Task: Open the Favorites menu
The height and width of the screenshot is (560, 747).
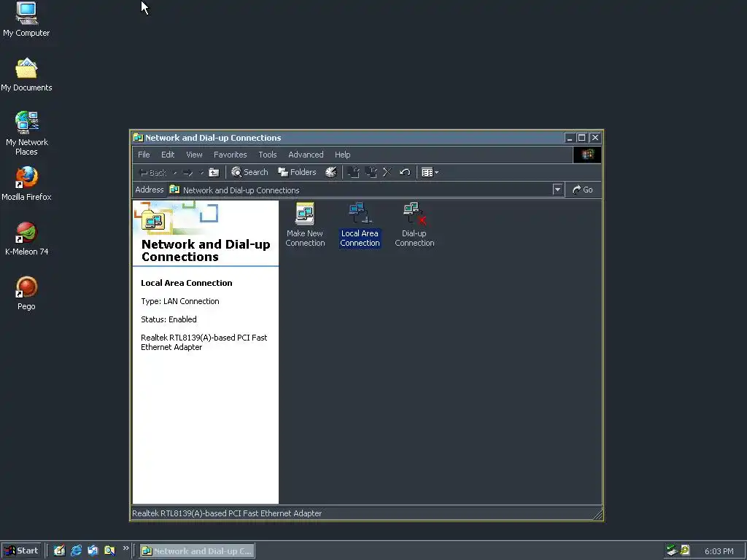Action: (x=230, y=155)
